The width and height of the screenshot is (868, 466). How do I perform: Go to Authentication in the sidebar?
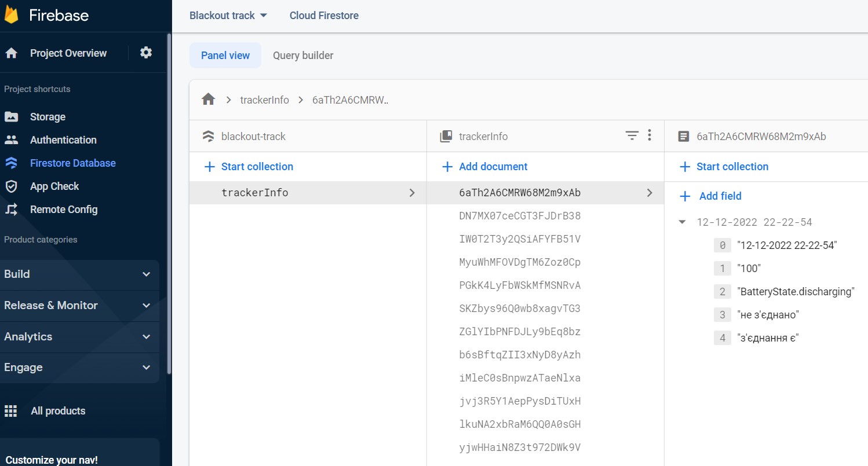(63, 140)
